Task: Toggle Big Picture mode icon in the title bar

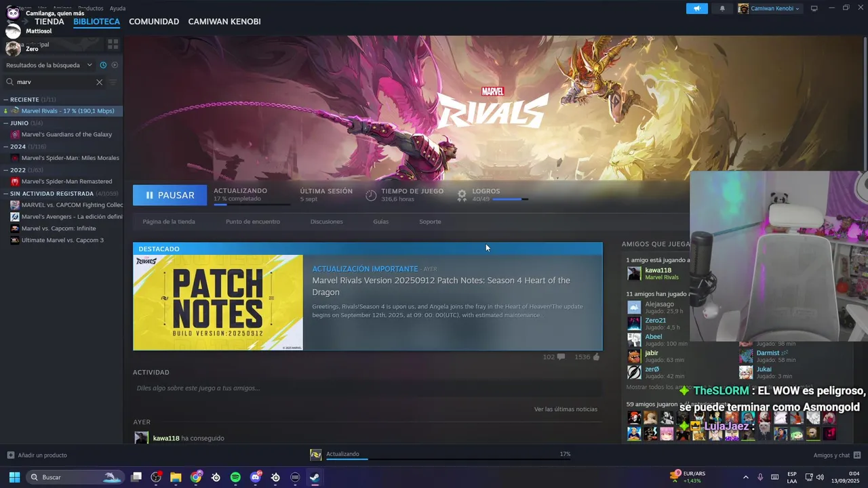Action: pyautogui.click(x=814, y=8)
